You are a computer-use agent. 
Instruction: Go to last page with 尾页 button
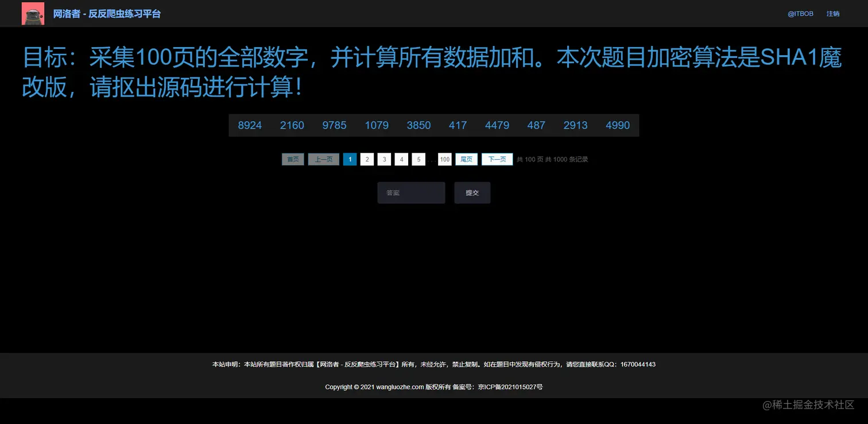(x=467, y=159)
